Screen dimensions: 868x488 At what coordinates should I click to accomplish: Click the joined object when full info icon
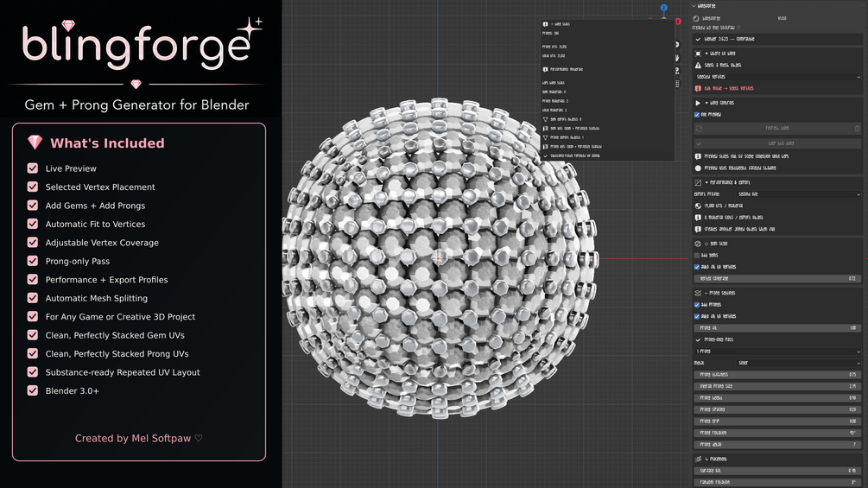coord(698,229)
